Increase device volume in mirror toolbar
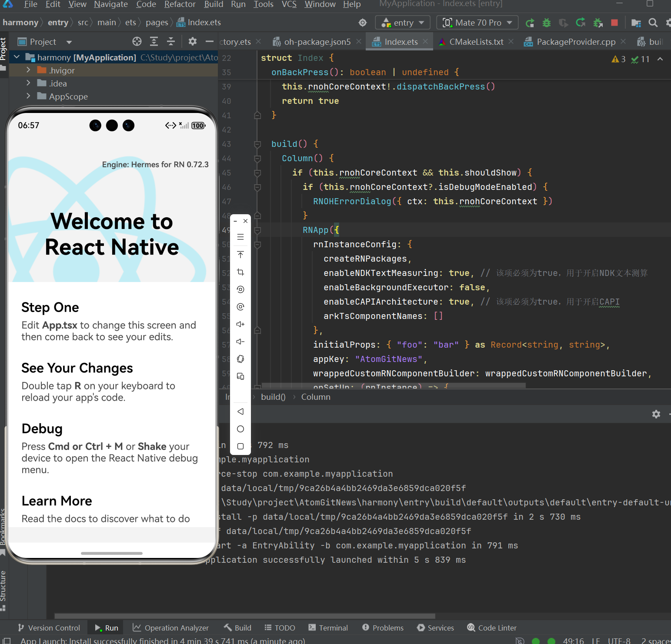The width and height of the screenshot is (671, 644). [240, 324]
